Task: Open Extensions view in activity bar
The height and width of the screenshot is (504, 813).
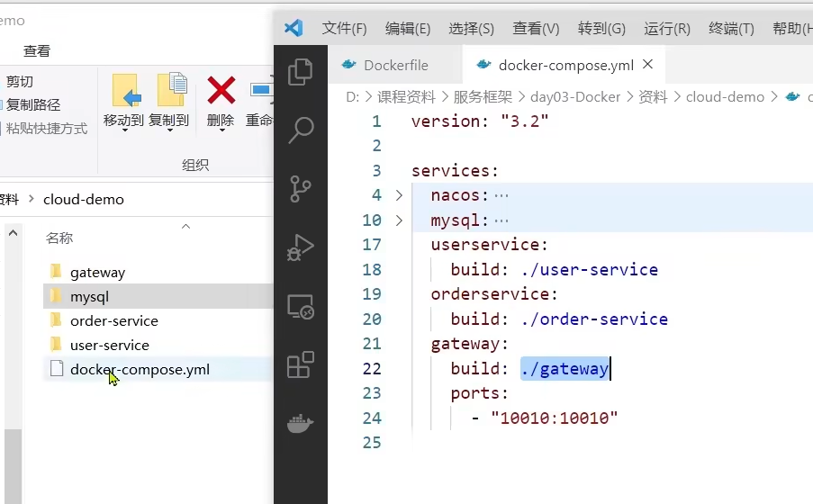Action: [300, 364]
